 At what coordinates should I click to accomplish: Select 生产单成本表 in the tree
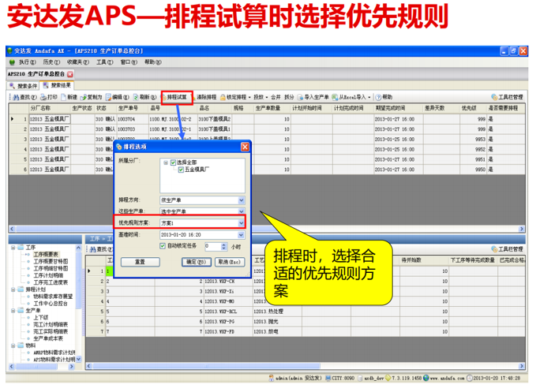click(x=48, y=338)
